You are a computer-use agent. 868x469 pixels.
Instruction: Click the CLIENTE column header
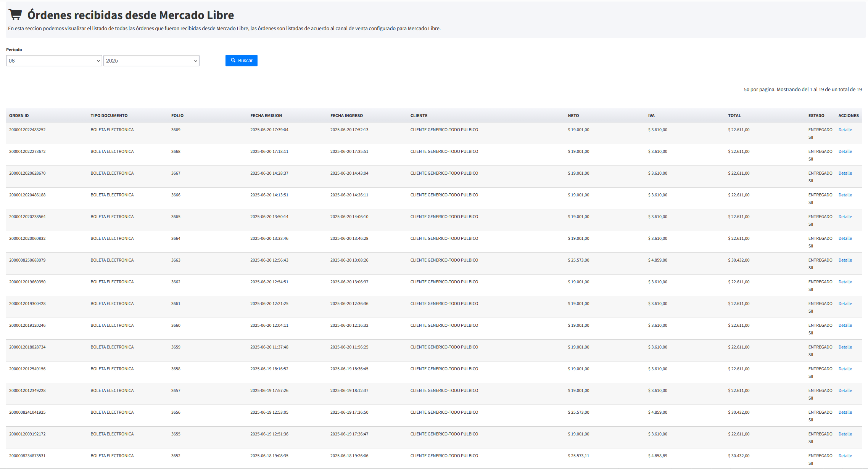(x=419, y=116)
